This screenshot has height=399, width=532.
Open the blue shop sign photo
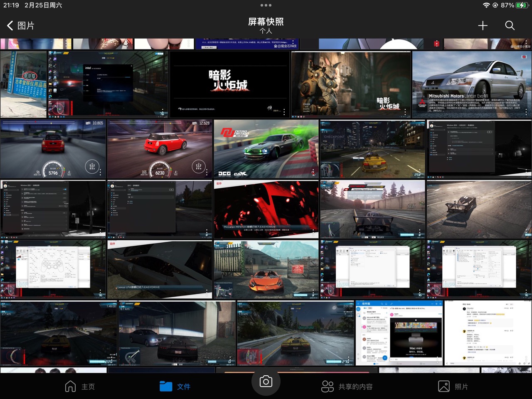coord(24,84)
